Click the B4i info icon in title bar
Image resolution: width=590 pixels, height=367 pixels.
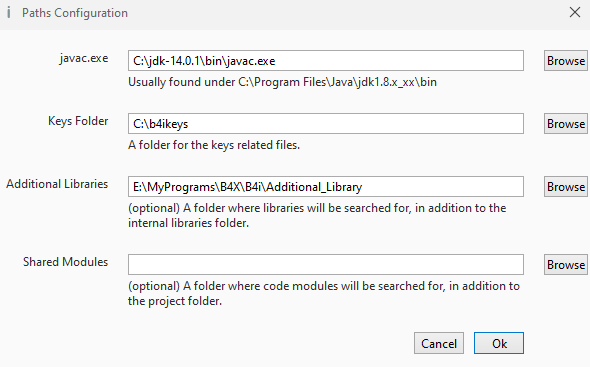coord(9,13)
